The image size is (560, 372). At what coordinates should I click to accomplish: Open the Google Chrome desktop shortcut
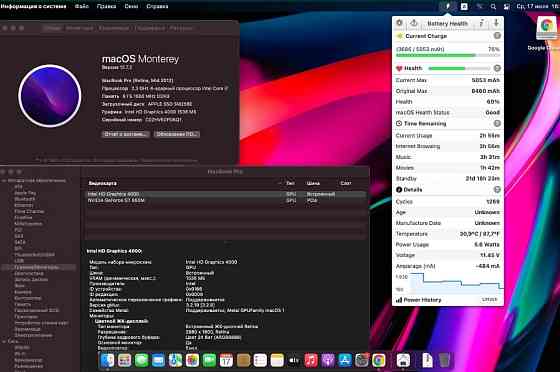(546, 29)
